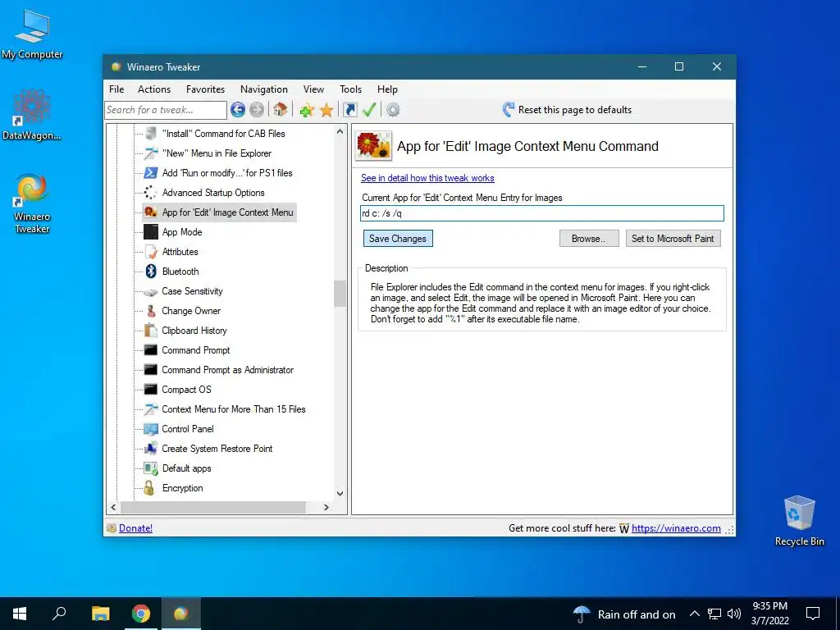Click the tree scroll up arrow
Viewport: 840px width, 630px height.
pyautogui.click(x=340, y=132)
